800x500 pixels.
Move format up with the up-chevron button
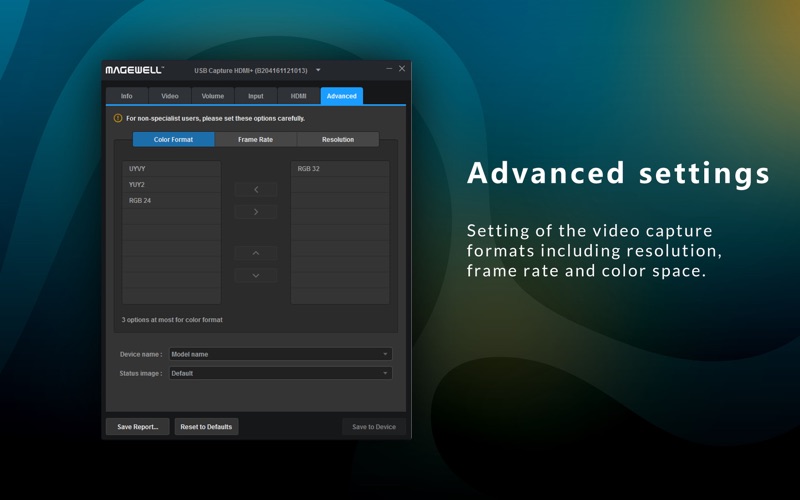pos(256,253)
